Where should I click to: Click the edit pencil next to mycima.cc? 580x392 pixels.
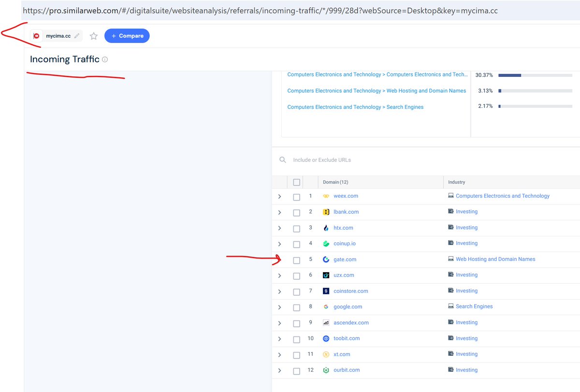[x=76, y=36]
